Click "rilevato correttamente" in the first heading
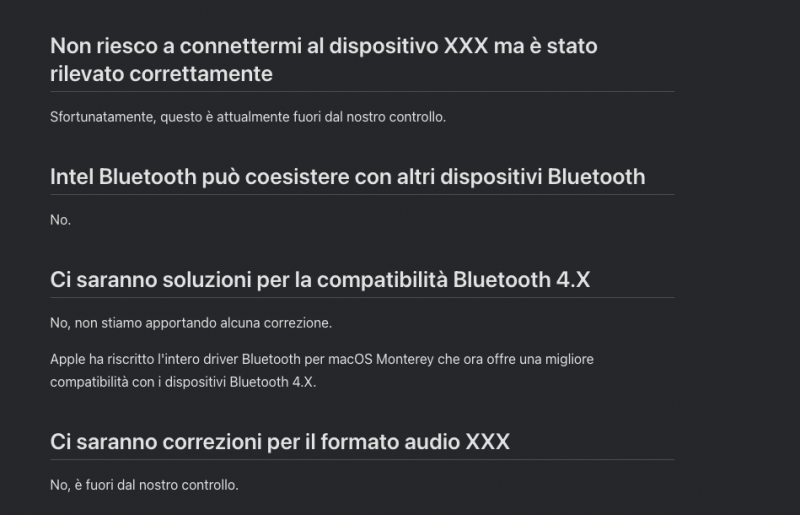800x515 pixels. coord(161,74)
